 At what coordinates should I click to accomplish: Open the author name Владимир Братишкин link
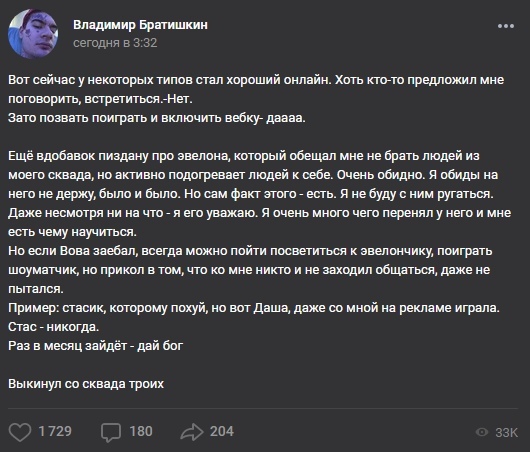click(140, 25)
